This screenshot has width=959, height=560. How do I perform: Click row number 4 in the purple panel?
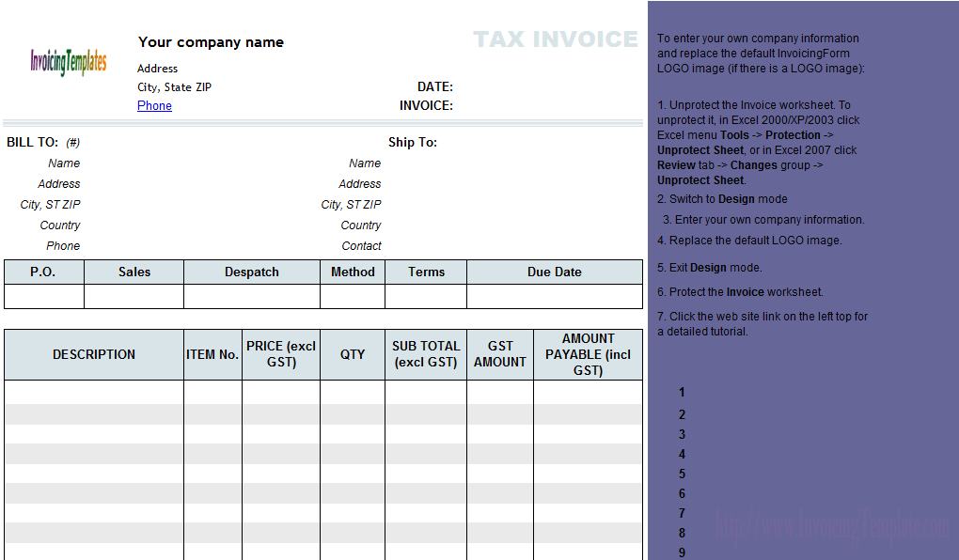pyautogui.click(x=682, y=454)
